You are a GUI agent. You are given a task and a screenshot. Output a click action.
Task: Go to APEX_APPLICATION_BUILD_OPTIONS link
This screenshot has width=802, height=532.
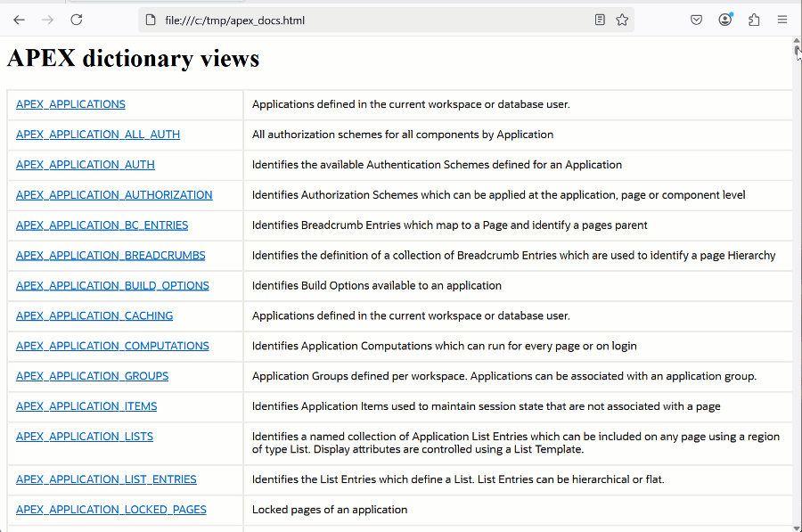tap(112, 286)
